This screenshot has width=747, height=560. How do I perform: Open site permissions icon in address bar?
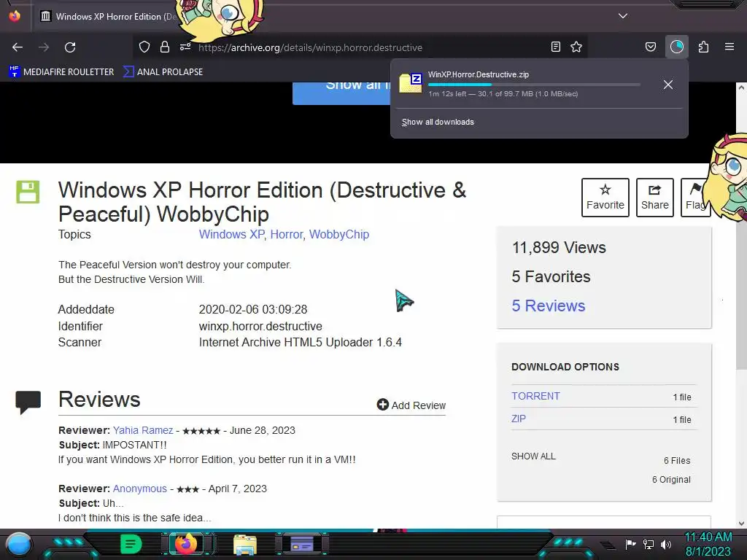[x=185, y=47]
